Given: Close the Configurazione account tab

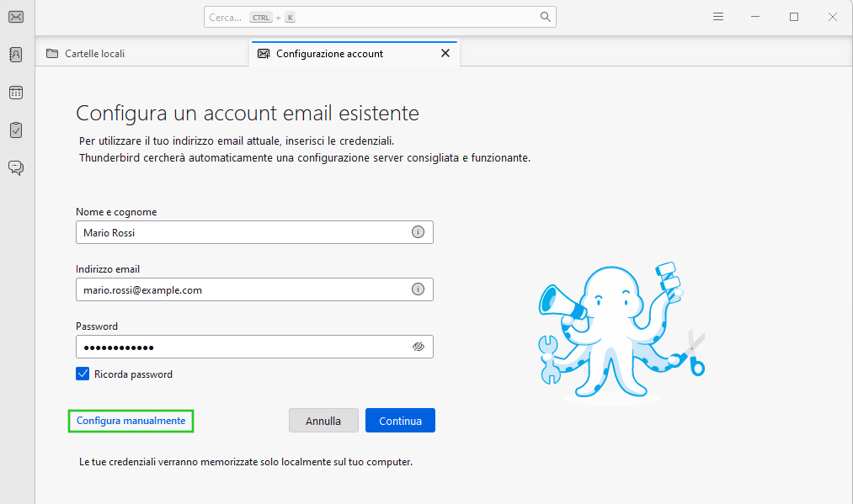Looking at the screenshot, I should tap(445, 53).
